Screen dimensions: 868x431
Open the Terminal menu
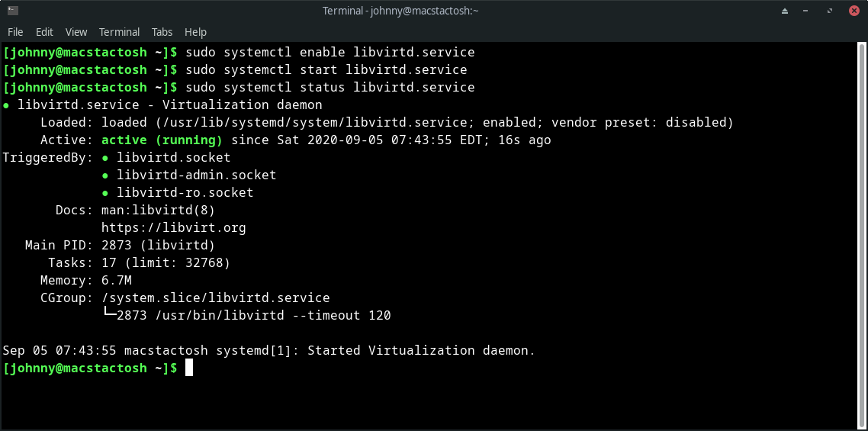pos(120,32)
